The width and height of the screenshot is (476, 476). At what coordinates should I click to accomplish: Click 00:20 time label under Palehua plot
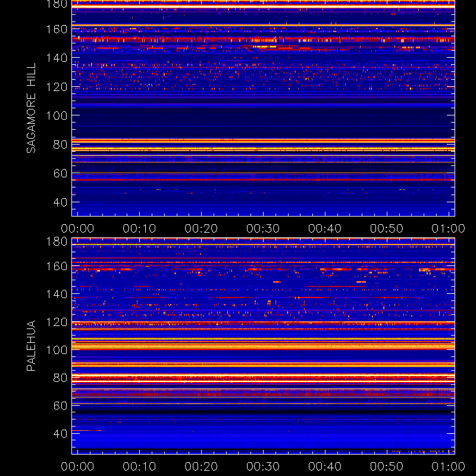[201, 466]
